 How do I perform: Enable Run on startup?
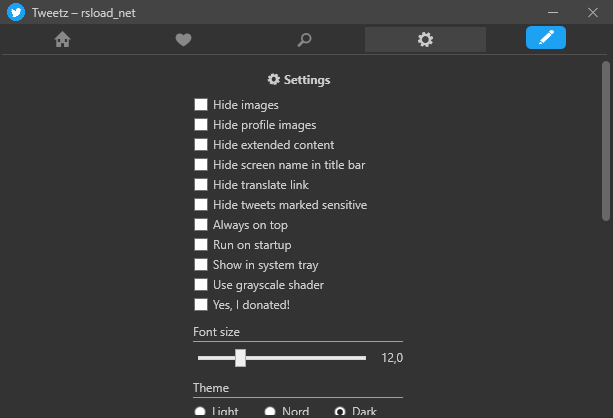coord(201,244)
